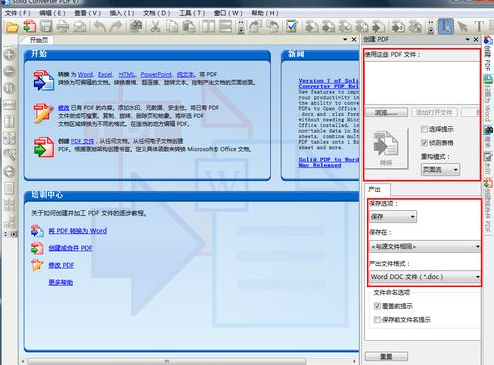Switch to the 产出 tab
This screenshot has width=494, height=365.
[375, 189]
